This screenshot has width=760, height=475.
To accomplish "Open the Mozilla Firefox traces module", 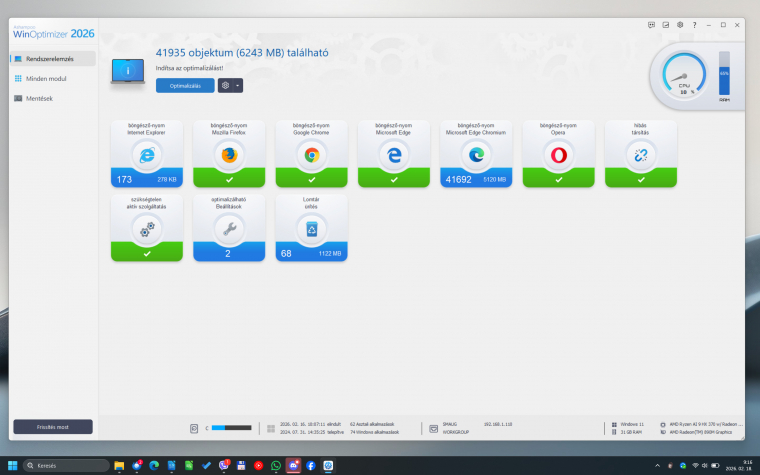I will (230, 155).
